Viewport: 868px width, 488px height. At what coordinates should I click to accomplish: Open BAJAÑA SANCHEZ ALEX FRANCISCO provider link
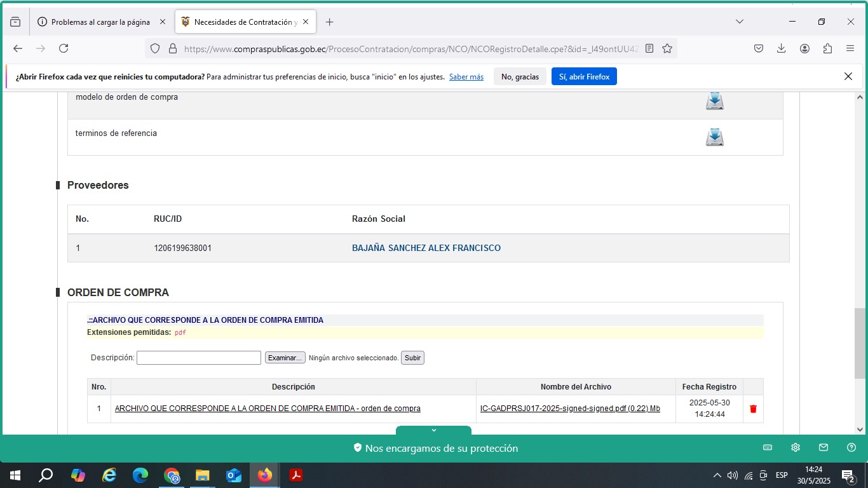426,248
